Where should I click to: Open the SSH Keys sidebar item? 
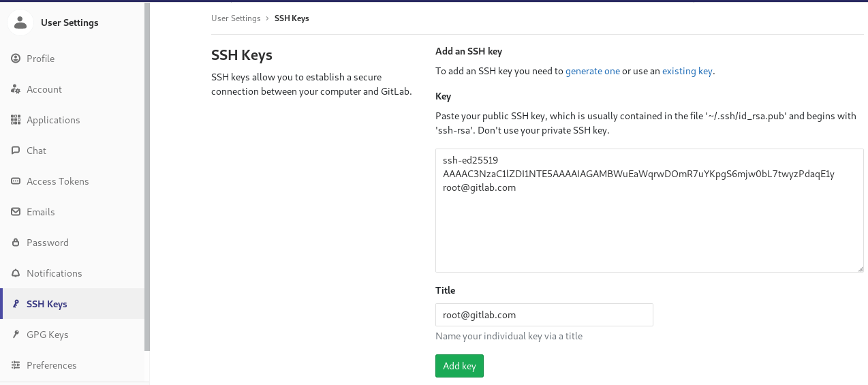tap(46, 304)
